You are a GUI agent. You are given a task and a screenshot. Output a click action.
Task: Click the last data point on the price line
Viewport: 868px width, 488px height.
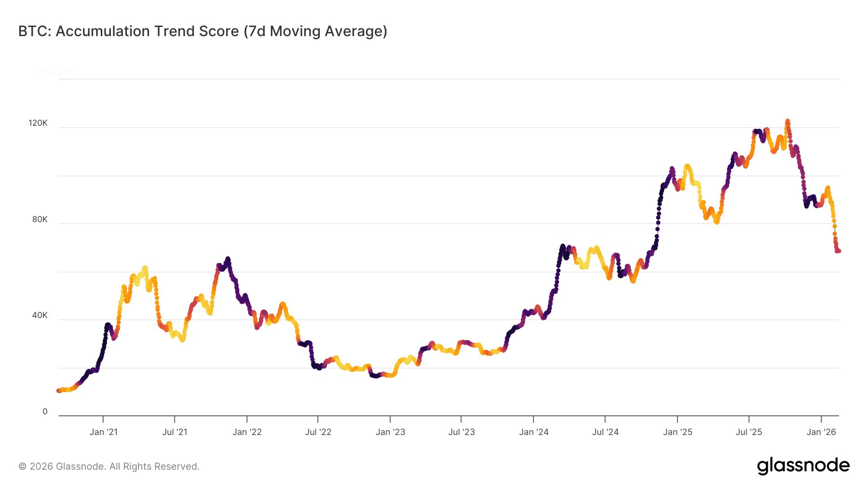pos(839,251)
